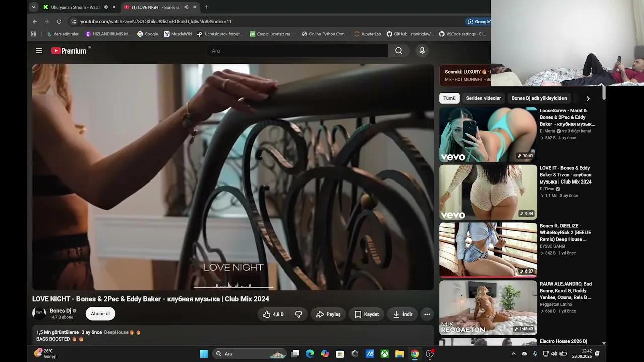This screenshot has height=362, width=644.
Task: Open Windows Start menu
Action: [204, 354]
